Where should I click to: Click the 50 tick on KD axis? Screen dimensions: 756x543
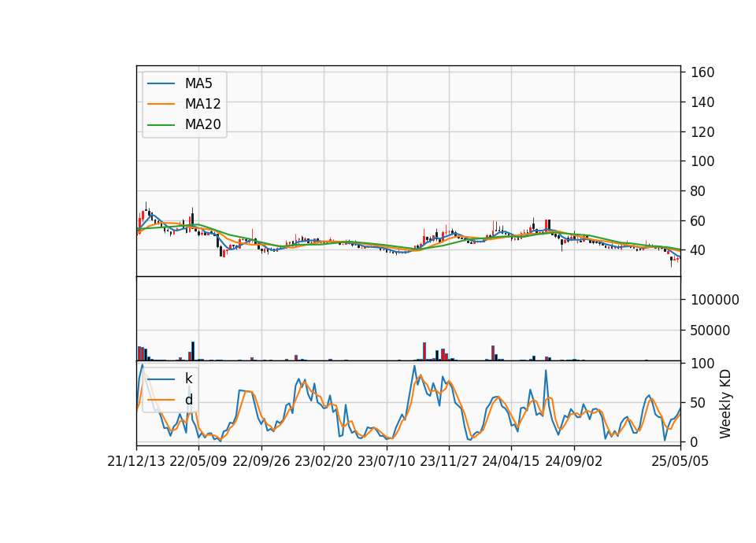point(699,403)
